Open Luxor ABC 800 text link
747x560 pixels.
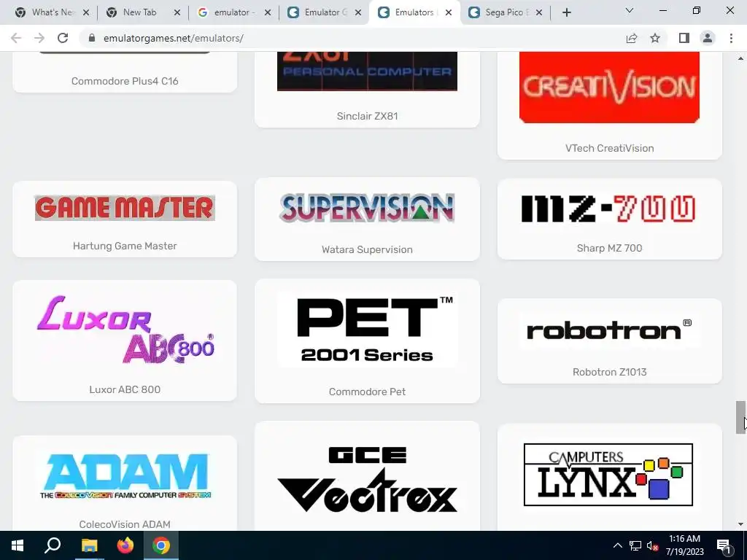(125, 389)
